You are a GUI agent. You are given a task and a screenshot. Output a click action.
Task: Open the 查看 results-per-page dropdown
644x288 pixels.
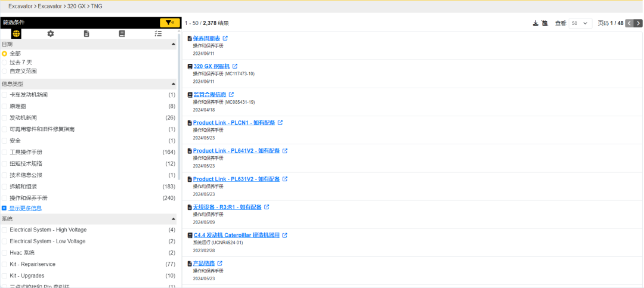point(580,23)
